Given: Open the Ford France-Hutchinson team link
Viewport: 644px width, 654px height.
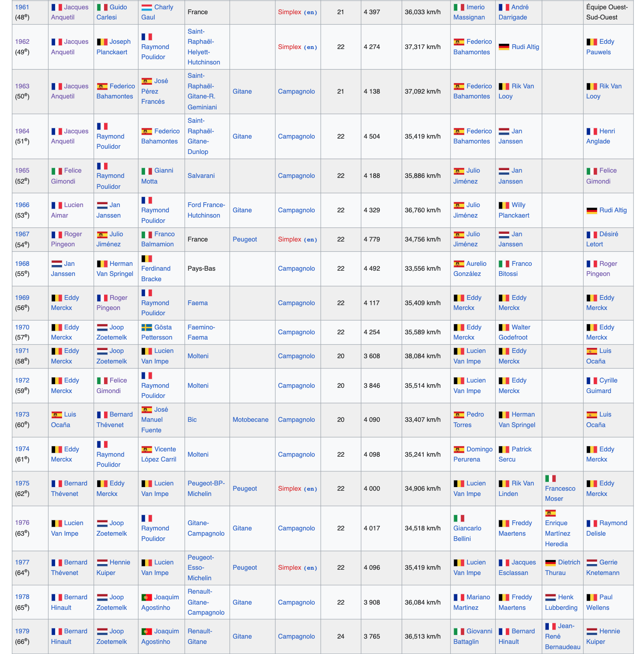Looking at the screenshot, I should click(206, 210).
